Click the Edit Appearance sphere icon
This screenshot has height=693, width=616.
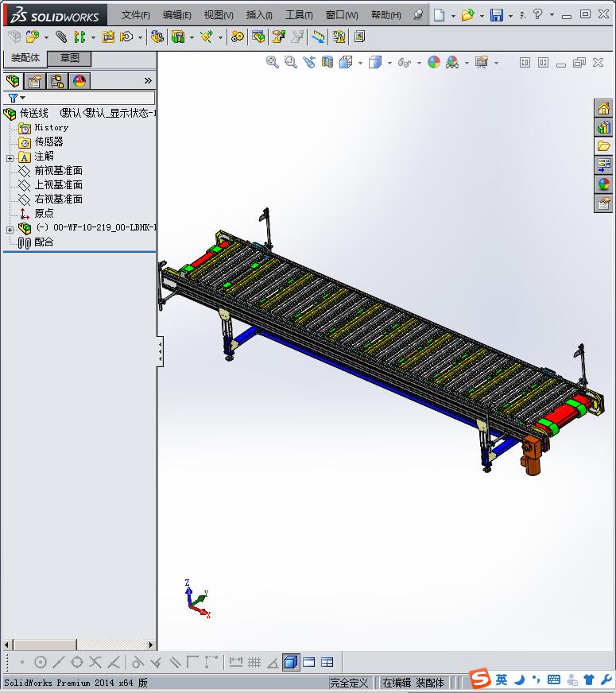point(434,62)
